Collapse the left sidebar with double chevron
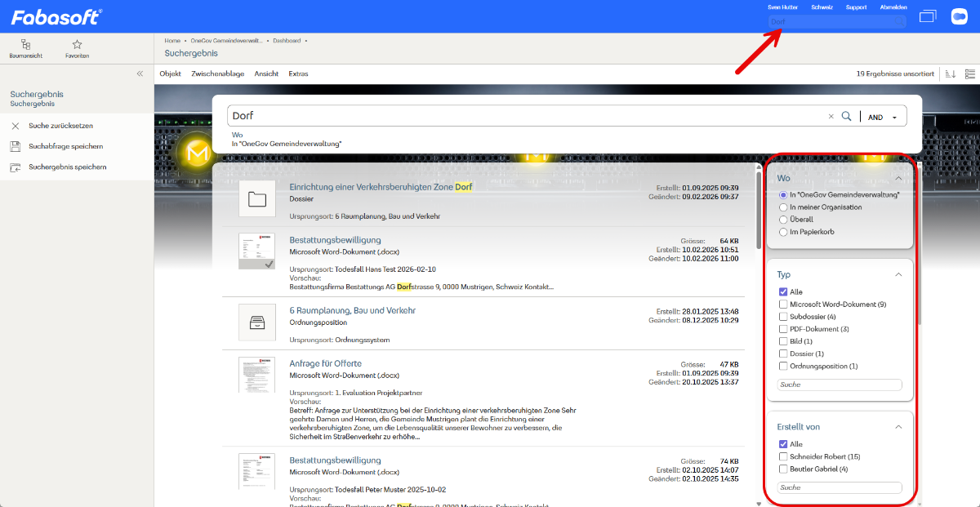 (140, 73)
